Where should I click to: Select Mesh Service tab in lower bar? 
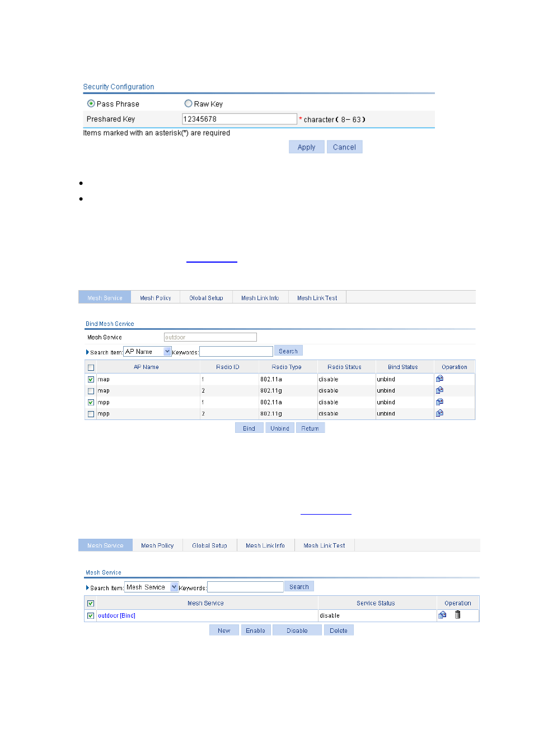[x=105, y=545]
